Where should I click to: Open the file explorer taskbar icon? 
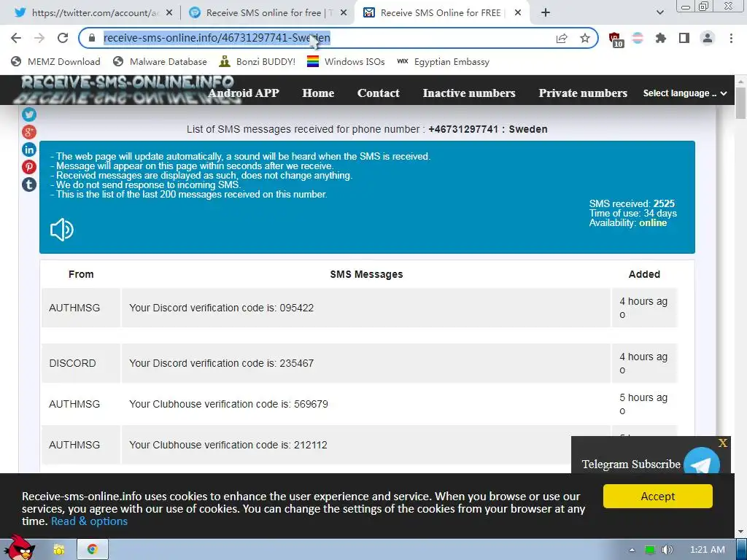(x=59, y=550)
